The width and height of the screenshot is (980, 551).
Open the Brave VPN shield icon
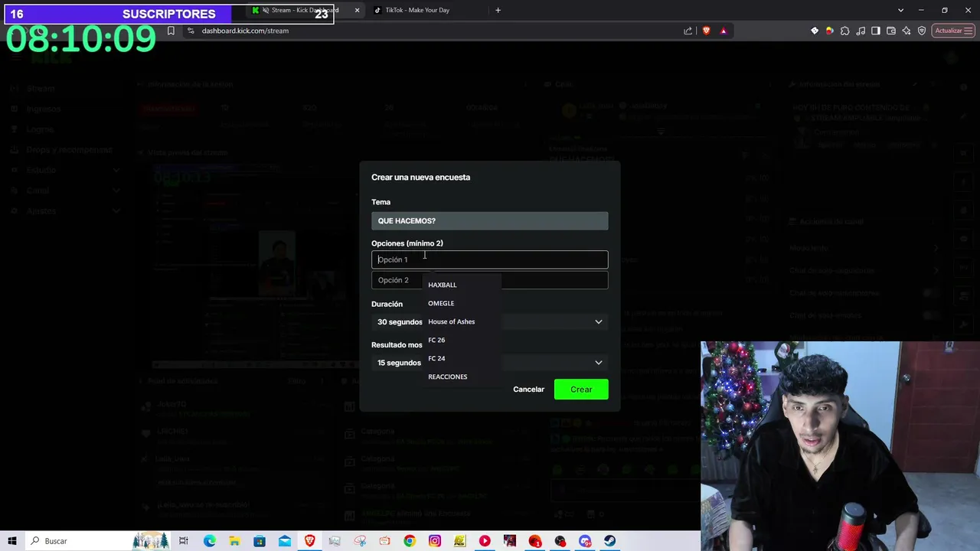click(x=922, y=31)
